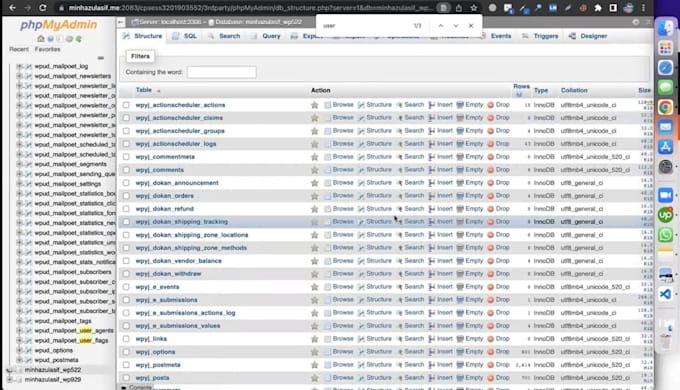This screenshot has width=680, height=390.
Task: Show Recent tables list
Action: coord(19,49)
